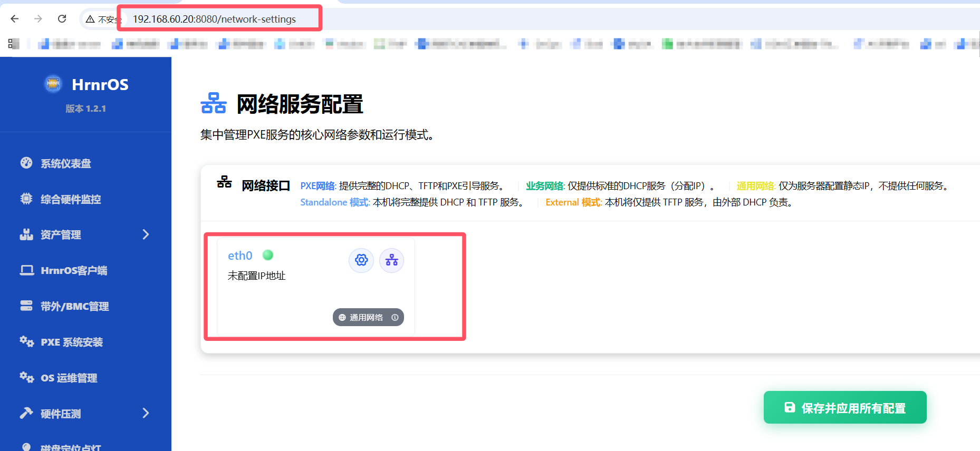The height and width of the screenshot is (451, 980).
Task: Click the chip icon beside 综合硬件监控
Action: 26,199
